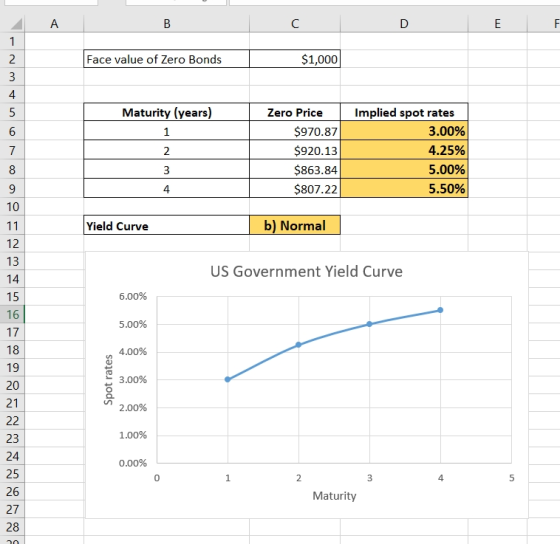
Task: Select the 'Spot rates' vertical axis title
Action: [x=108, y=380]
